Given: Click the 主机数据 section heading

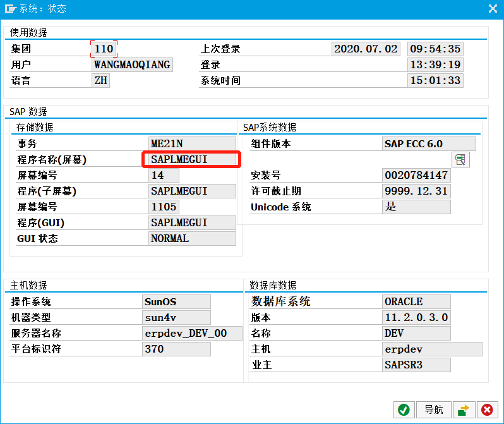Looking at the screenshot, I should (28, 286).
